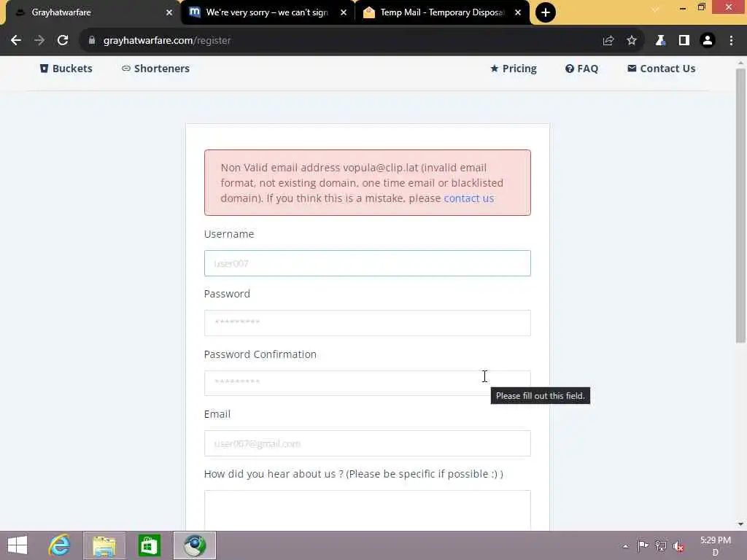747x560 pixels.
Task: Click the "How did you hear about us" textarea
Action: click(x=368, y=510)
